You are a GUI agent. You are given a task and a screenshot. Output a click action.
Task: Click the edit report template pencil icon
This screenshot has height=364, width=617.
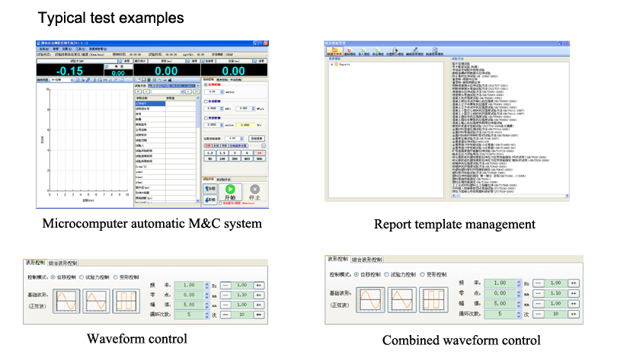416,51
